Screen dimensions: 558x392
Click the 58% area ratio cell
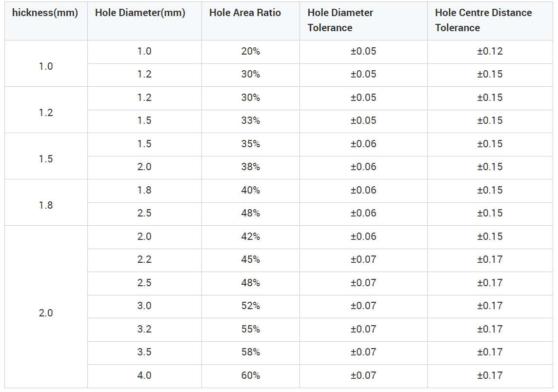(x=251, y=353)
